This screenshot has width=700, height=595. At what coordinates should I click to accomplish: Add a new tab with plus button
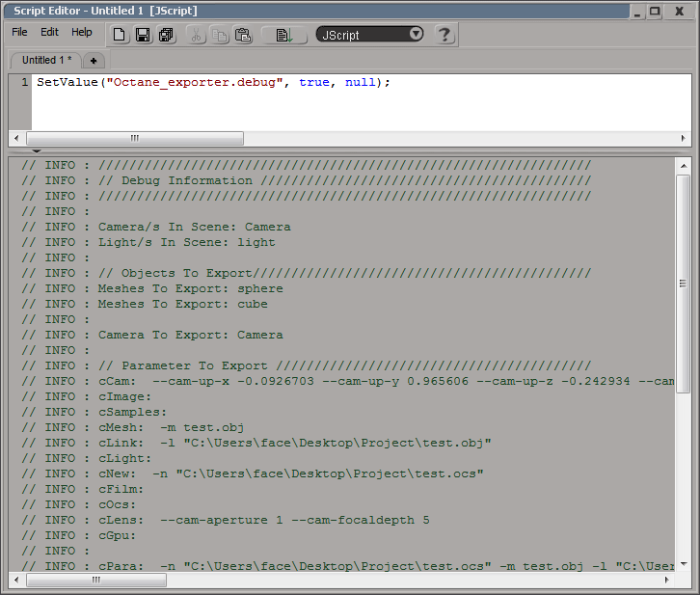[x=94, y=61]
